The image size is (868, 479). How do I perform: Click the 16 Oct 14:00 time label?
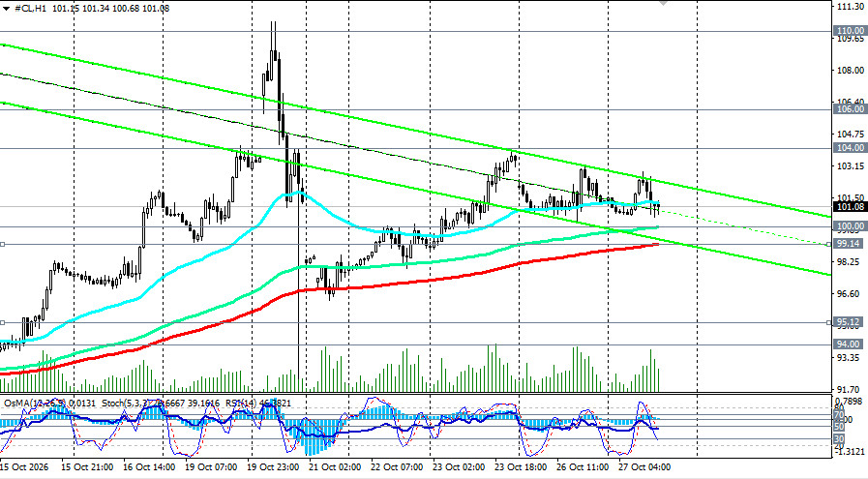click(x=149, y=467)
